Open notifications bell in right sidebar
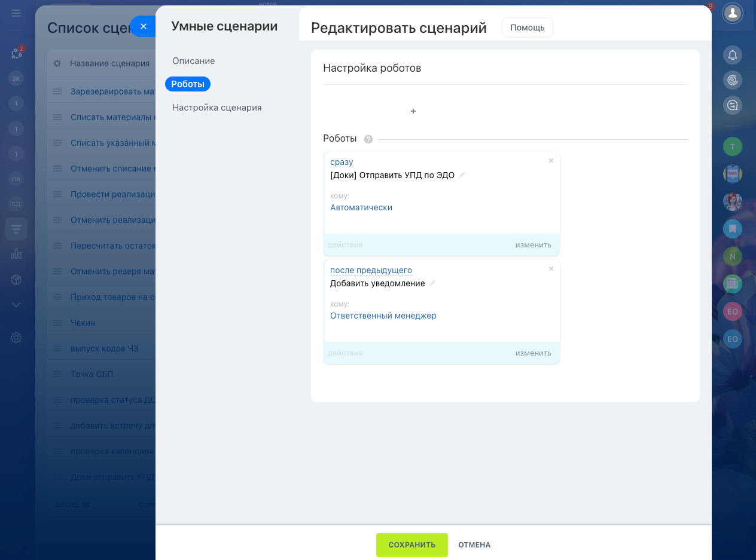 pos(732,56)
